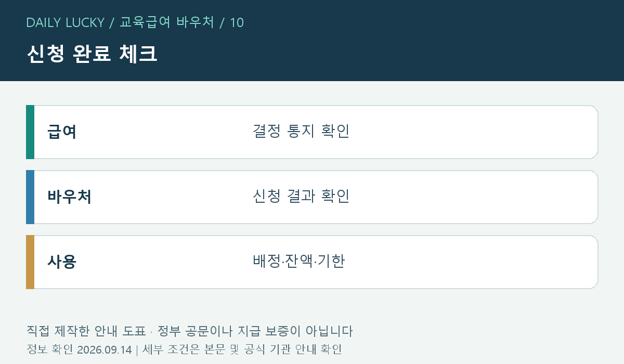
Task: Click the 바우처 label
Action: click(x=70, y=197)
